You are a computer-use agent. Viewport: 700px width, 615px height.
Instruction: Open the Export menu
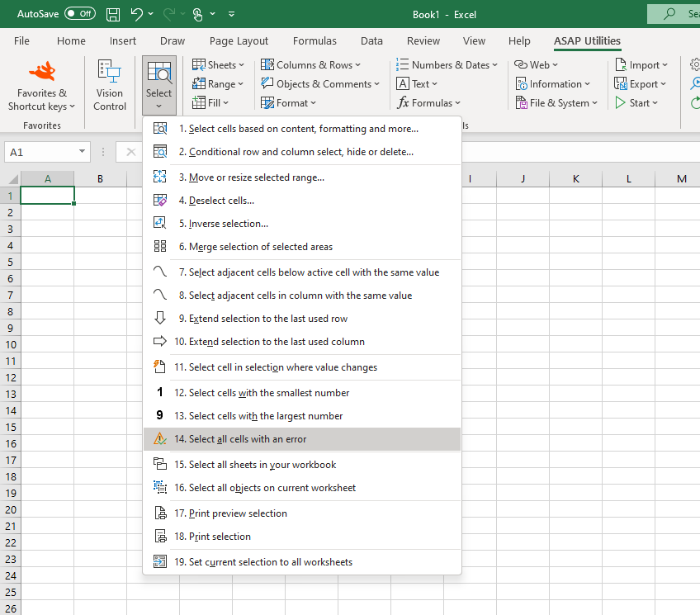click(x=641, y=84)
